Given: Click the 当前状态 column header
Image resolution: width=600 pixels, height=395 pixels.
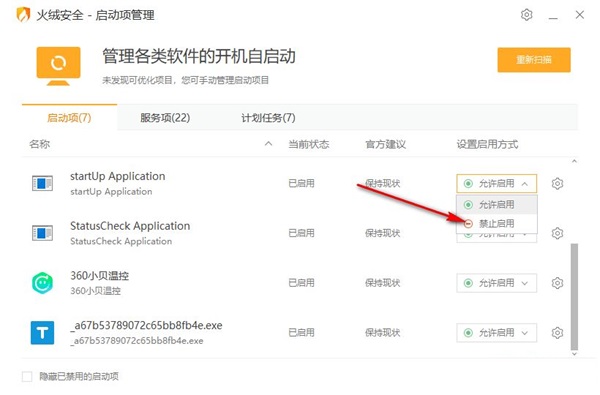Looking at the screenshot, I should (309, 144).
